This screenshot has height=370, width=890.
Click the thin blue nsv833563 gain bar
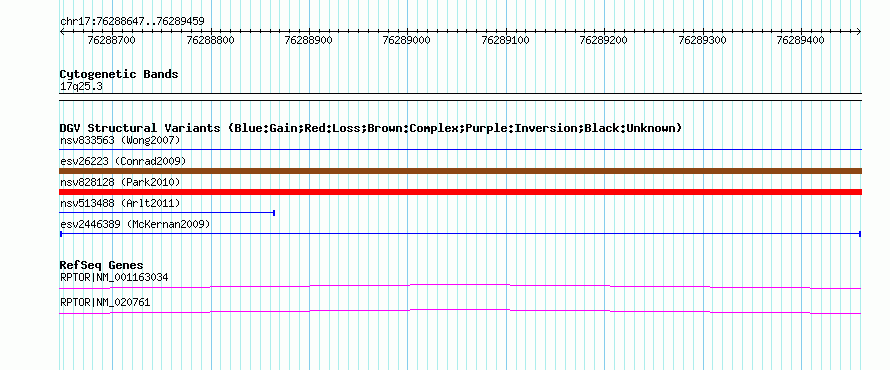click(x=461, y=149)
